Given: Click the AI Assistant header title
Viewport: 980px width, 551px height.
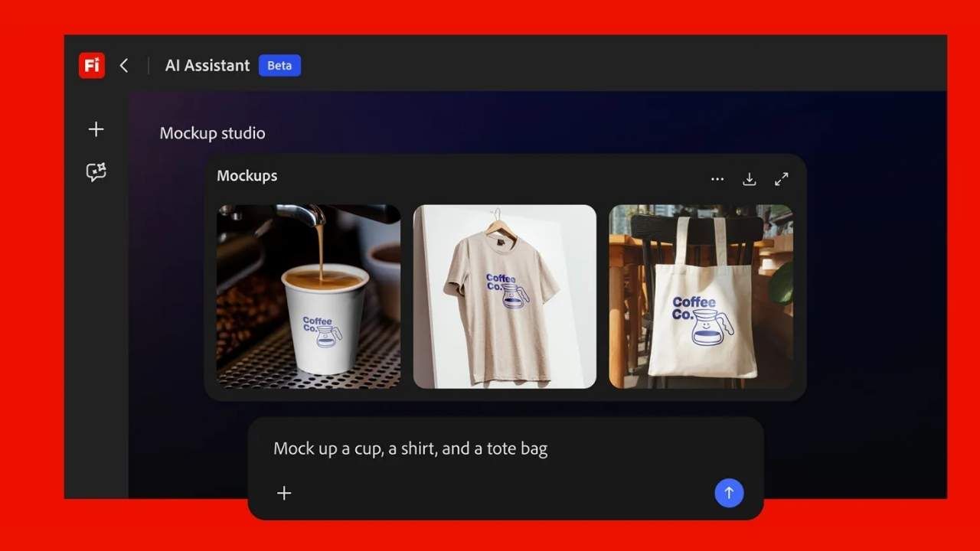Looking at the screenshot, I should (207, 65).
